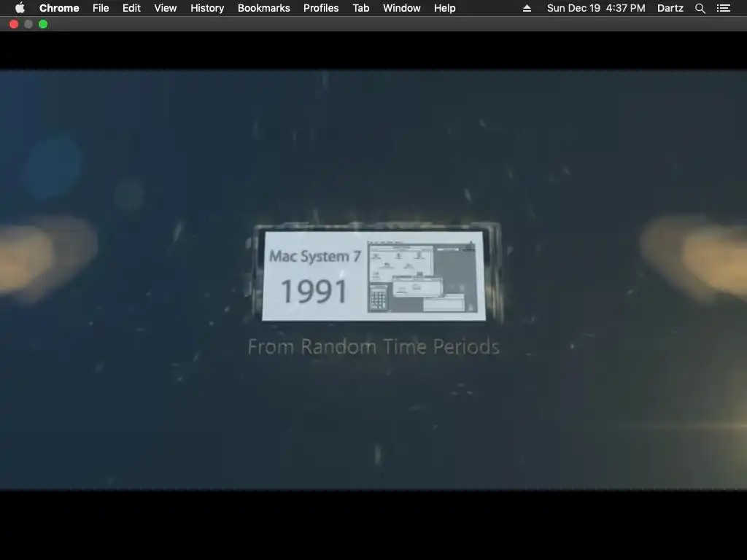Viewport: 747px width, 560px height.
Task: Open Spotlight search magnifier icon
Action: pyautogui.click(x=700, y=8)
